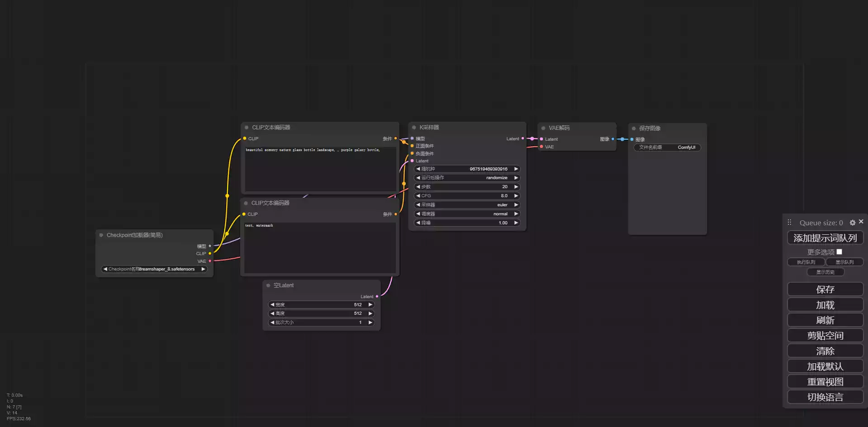Collapse the VAE解码 node via its title dot

(543, 128)
